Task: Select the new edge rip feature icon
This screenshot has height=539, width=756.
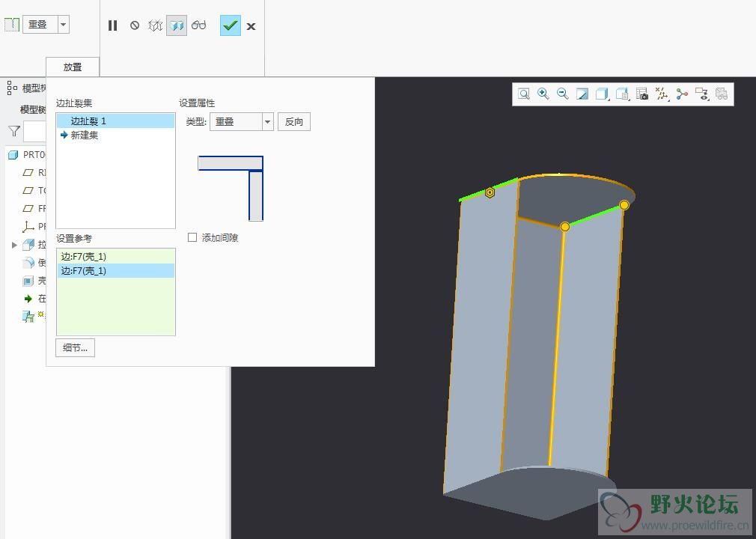Action: pos(28,317)
